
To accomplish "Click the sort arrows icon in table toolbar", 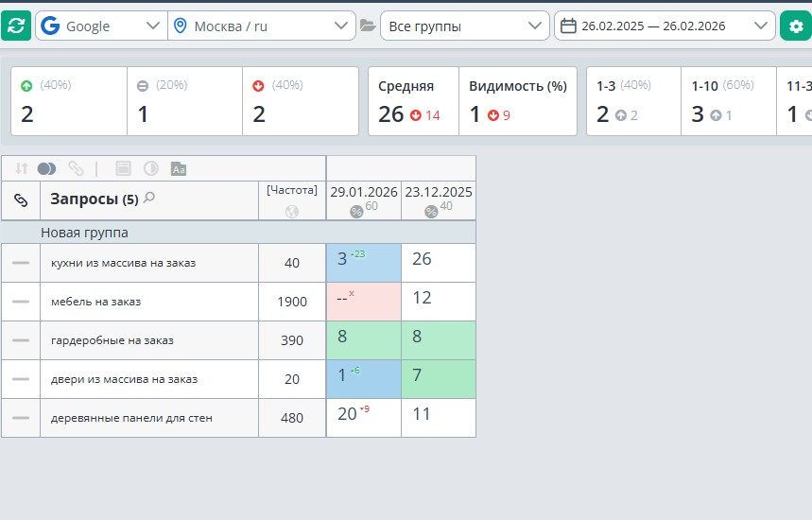I will pos(21,168).
